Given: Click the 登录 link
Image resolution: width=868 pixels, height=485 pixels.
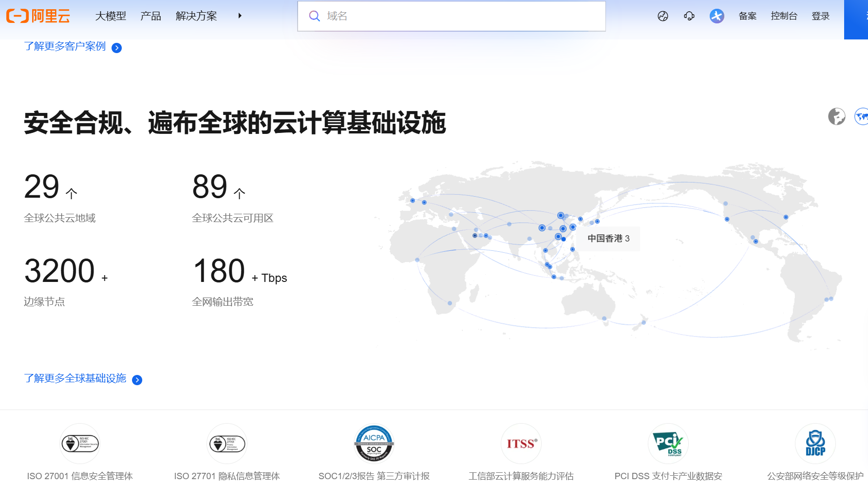Looking at the screenshot, I should [x=821, y=16].
